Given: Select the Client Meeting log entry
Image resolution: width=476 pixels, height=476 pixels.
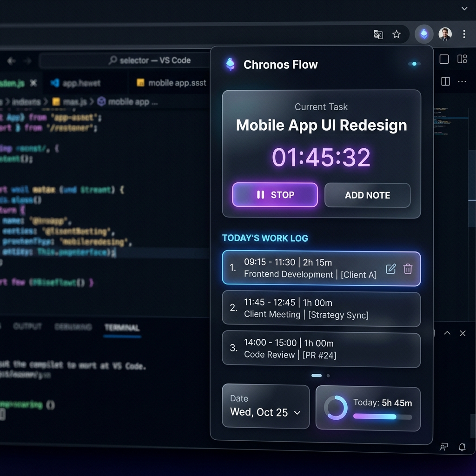Looking at the screenshot, I should pyautogui.click(x=321, y=309).
